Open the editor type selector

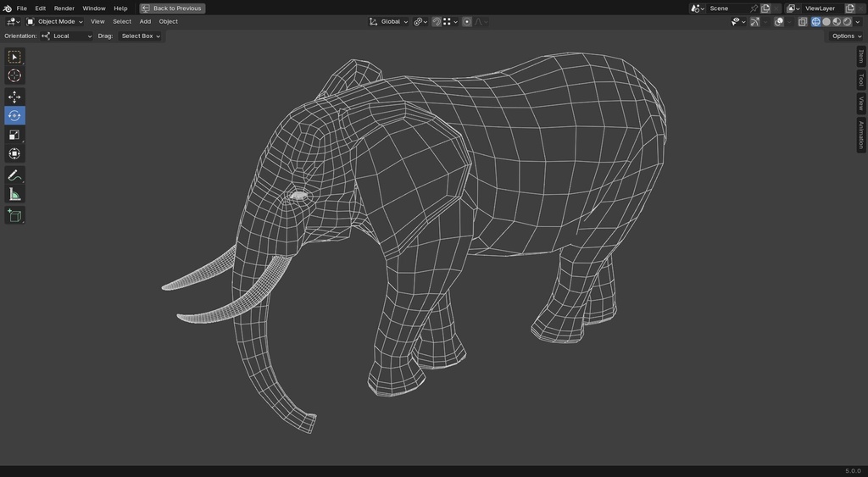(14, 21)
